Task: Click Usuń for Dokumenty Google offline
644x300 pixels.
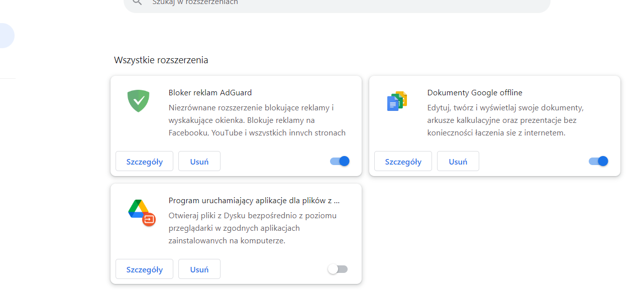Action: 458,161
